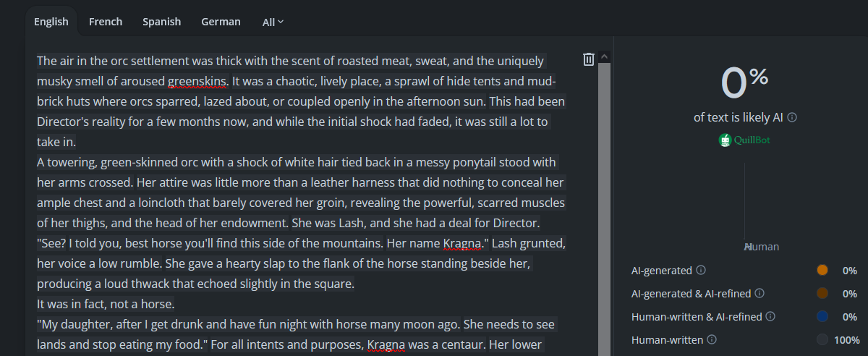Click the scrollbar up arrow

(x=605, y=56)
